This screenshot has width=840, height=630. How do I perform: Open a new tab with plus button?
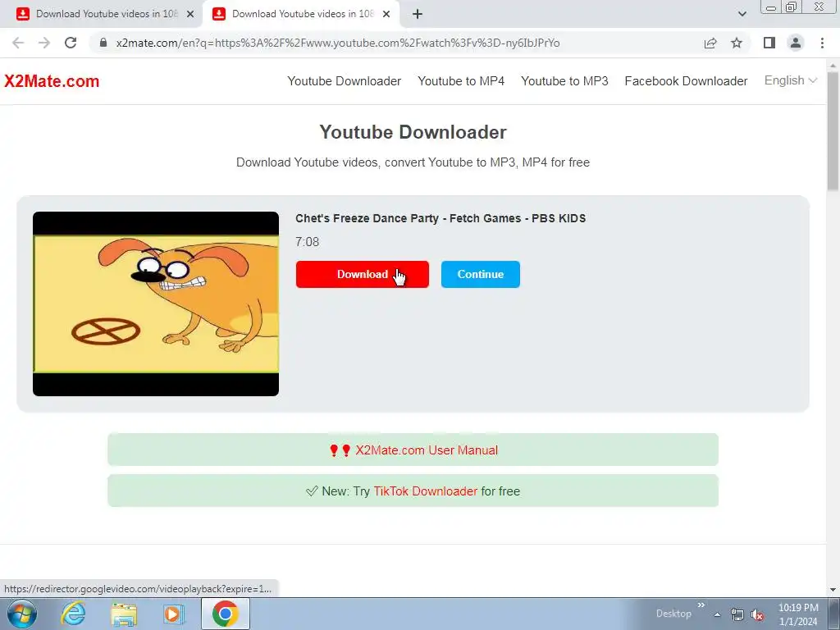click(x=418, y=14)
